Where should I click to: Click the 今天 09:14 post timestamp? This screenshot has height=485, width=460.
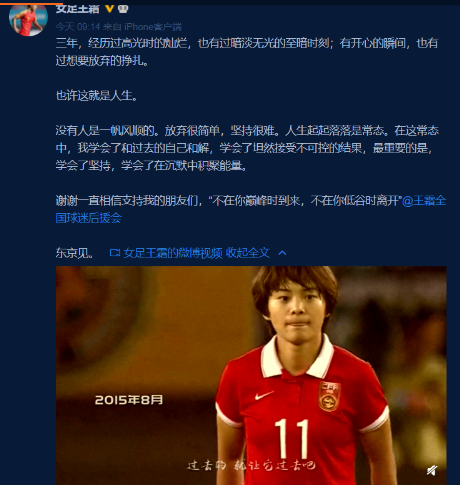[78, 26]
